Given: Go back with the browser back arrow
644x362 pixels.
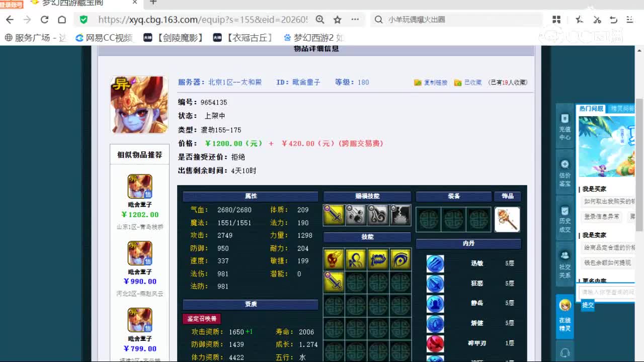Looking at the screenshot, I should tap(10, 20).
